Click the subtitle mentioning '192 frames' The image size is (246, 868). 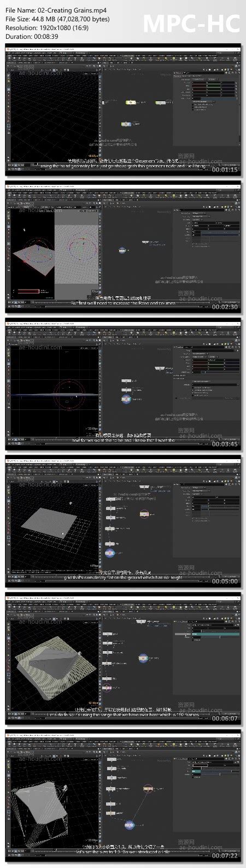coord(124,714)
